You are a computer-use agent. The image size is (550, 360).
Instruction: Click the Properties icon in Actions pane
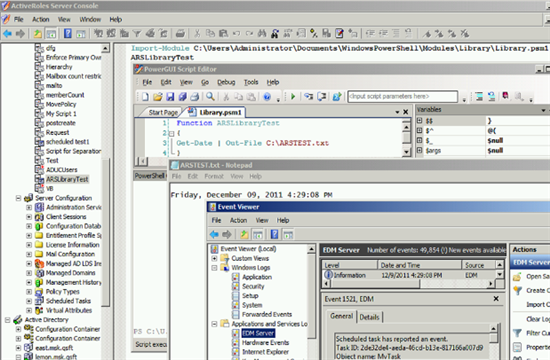coord(517,347)
